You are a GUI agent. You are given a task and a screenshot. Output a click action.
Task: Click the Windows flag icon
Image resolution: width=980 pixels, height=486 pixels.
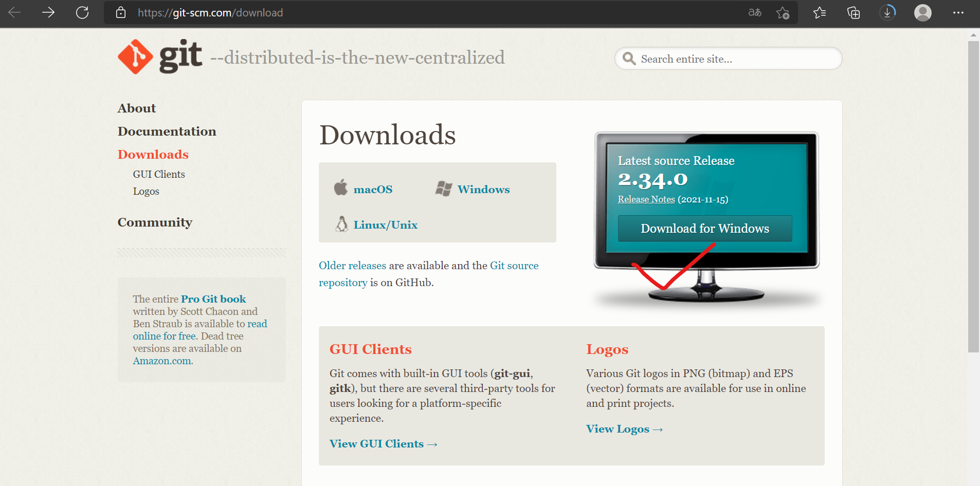444,189
